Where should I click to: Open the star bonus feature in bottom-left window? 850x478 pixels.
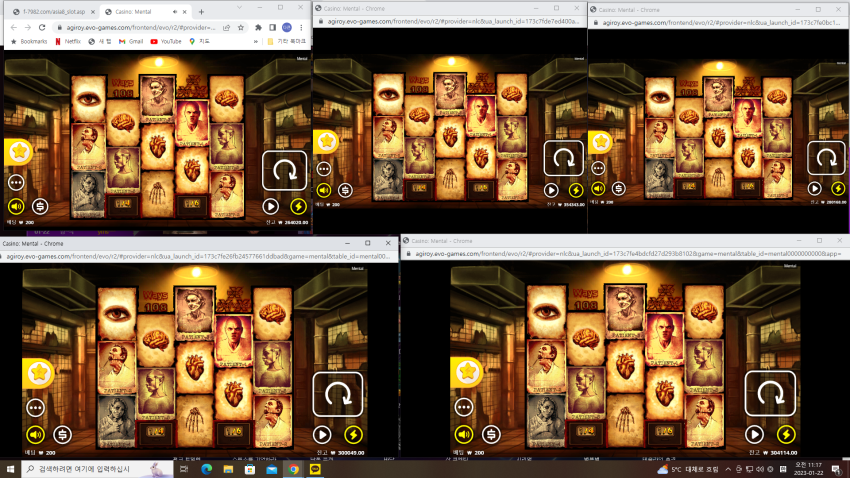tap(38, 373)
